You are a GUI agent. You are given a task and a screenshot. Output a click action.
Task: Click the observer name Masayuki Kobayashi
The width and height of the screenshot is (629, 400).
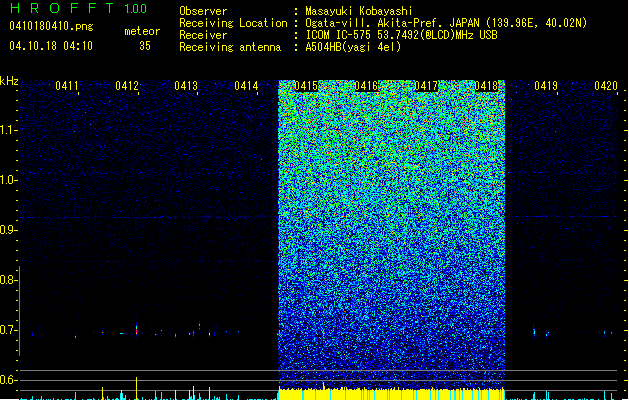coord(359,11)
